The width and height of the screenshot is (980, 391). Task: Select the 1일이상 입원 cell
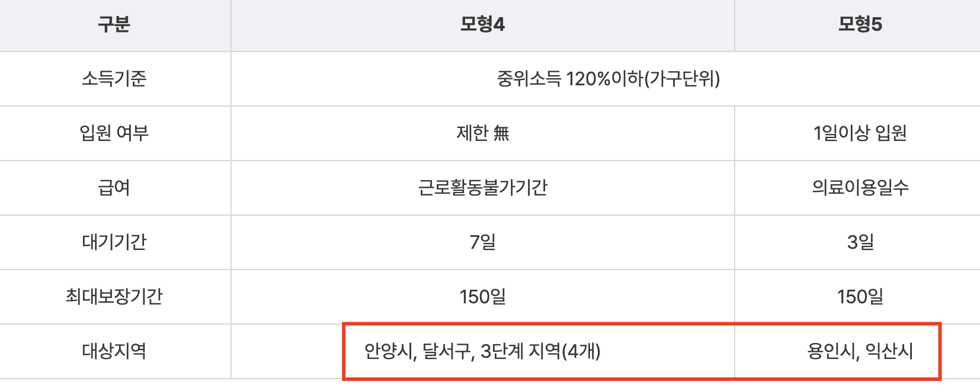click(x=860, y=133)
